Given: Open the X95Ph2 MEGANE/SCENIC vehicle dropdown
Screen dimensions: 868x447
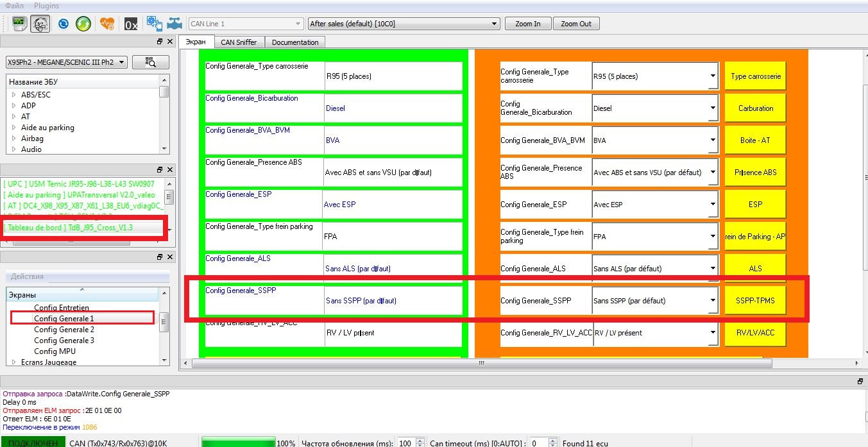Looking at the screenshot, I should point(66,62).
